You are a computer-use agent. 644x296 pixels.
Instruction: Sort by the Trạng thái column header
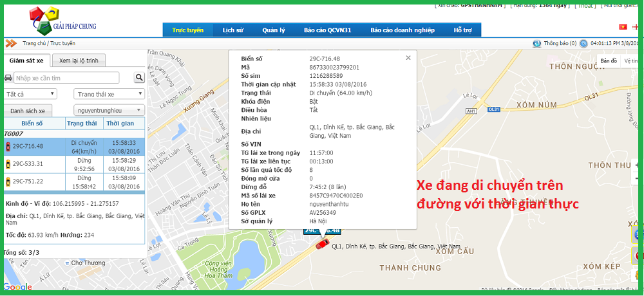84,123
